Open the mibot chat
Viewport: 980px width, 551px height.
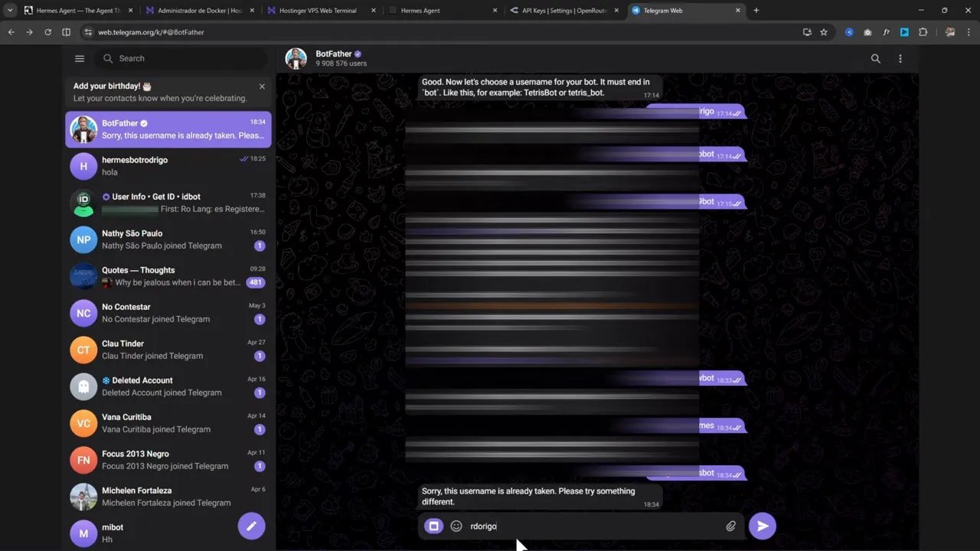pyautogui.click(x=168, y=533)
